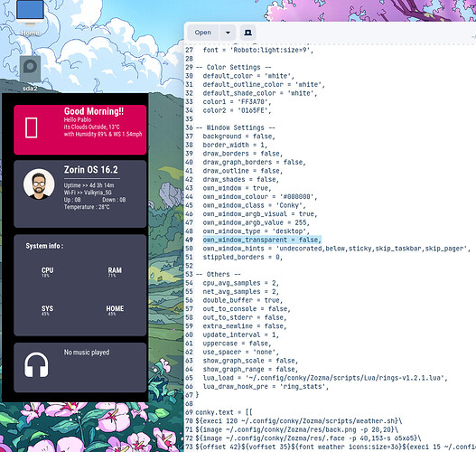Click own_window_argb_value = 255 line
Viewport: 476px width, 452px height.
tap(257, 222)
